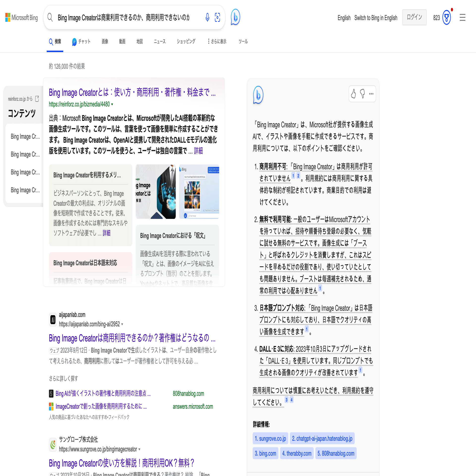Open source chip 4. therabby.com
This screenshot has height=476, width=476.
297,453
